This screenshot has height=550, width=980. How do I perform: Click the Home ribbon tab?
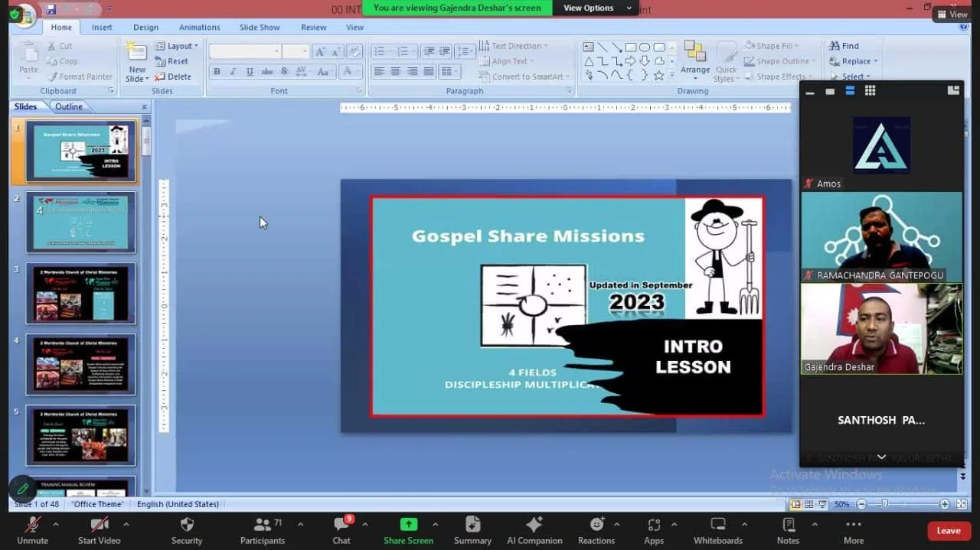tap(61, 28)
